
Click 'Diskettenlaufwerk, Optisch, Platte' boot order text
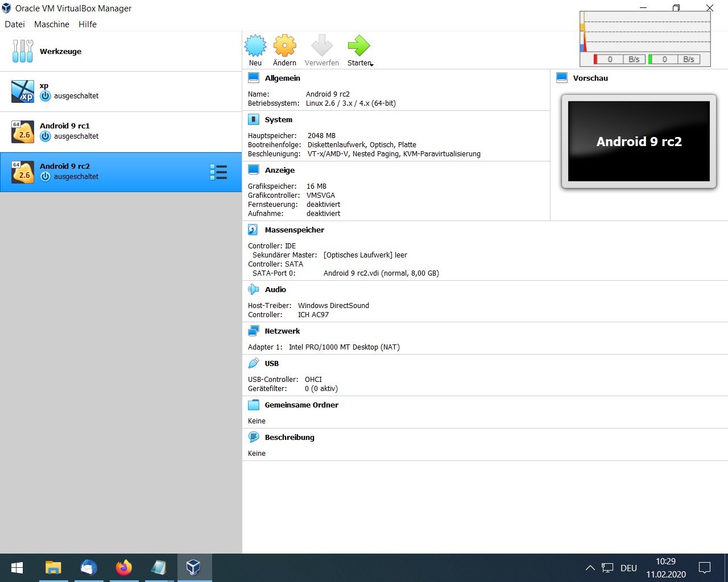(x=362, y=144)
